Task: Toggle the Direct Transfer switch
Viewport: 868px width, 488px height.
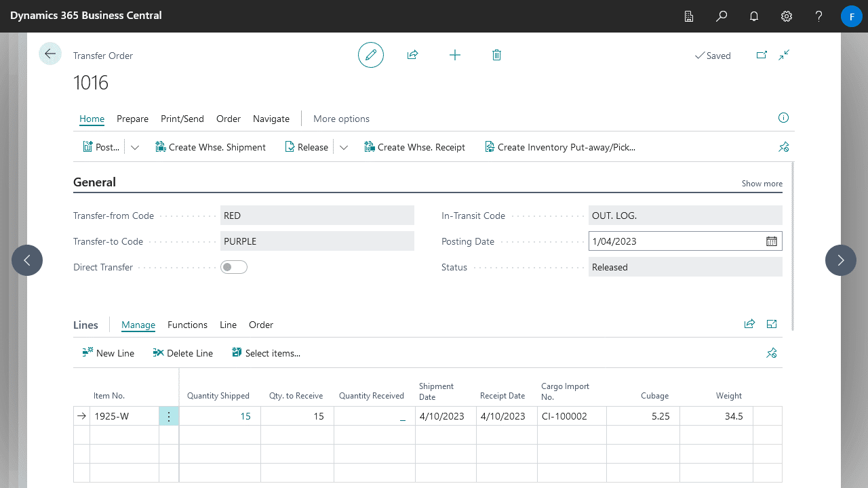Action: (x=234, y=267)
